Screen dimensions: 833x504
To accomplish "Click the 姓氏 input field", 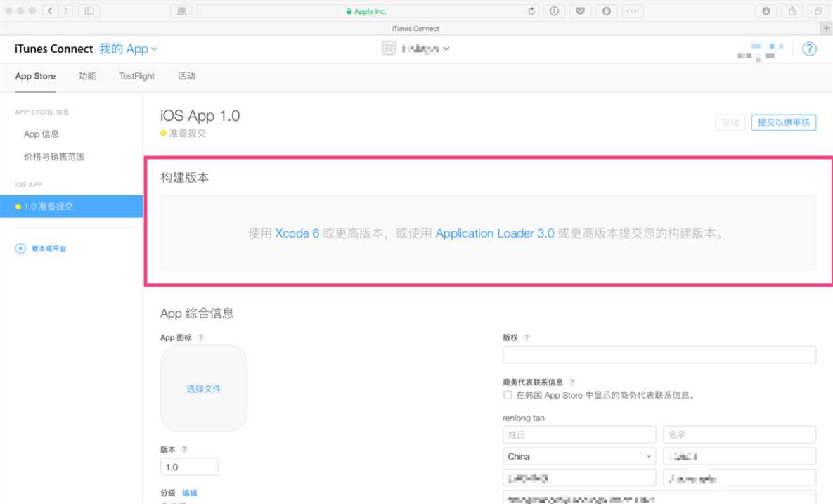I will click(x=579, y=434).
